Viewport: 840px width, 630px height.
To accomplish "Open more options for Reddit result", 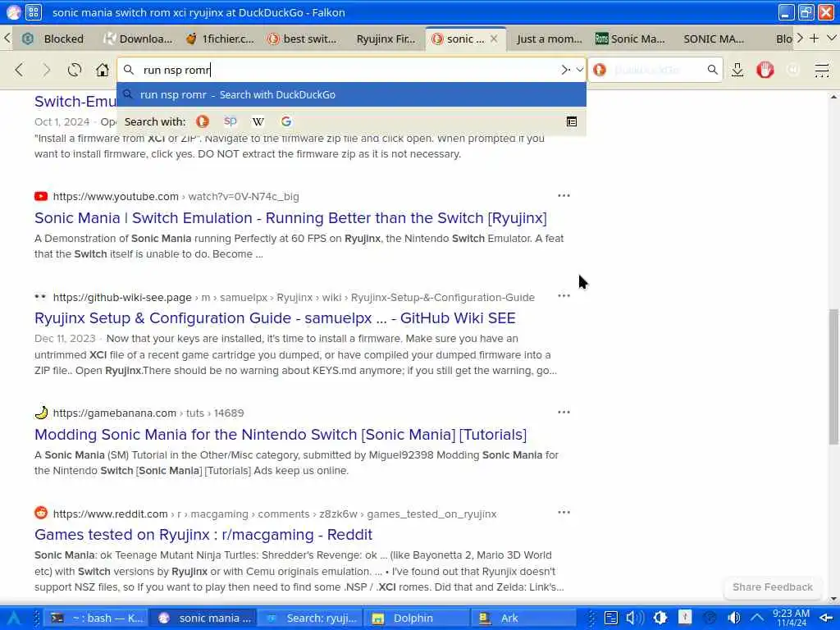I will (x=564, y=512).
